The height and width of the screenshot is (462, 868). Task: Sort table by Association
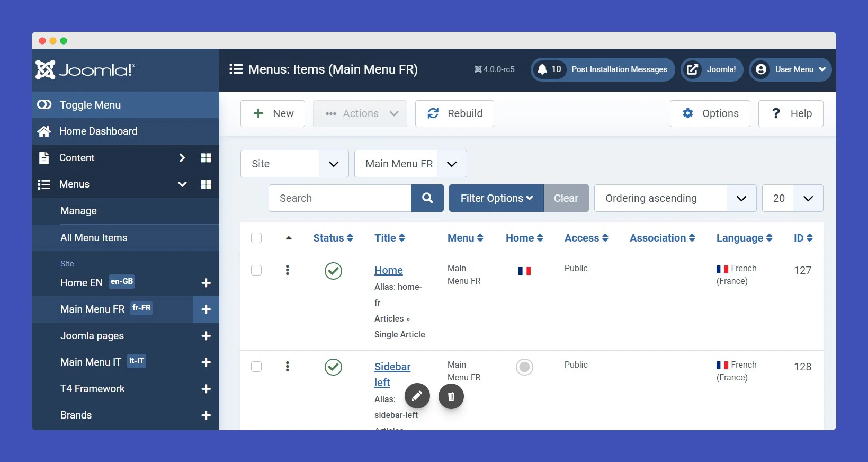(663, 238)
